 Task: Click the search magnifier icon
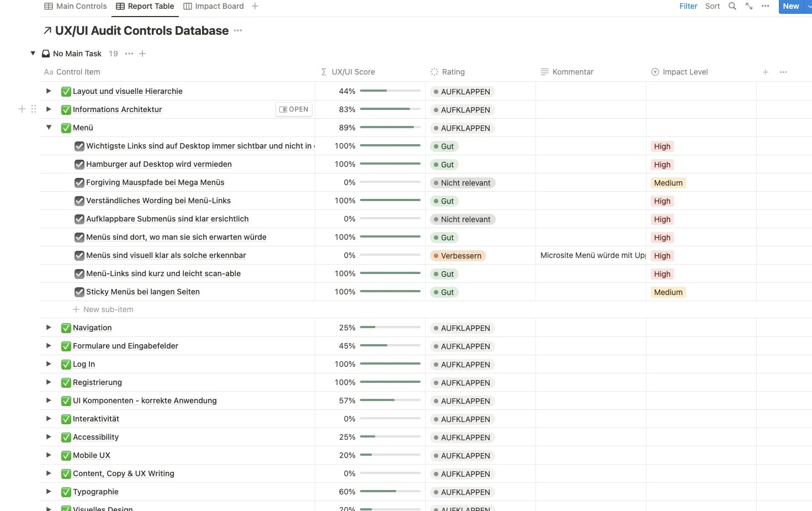(x=732, y=6)
